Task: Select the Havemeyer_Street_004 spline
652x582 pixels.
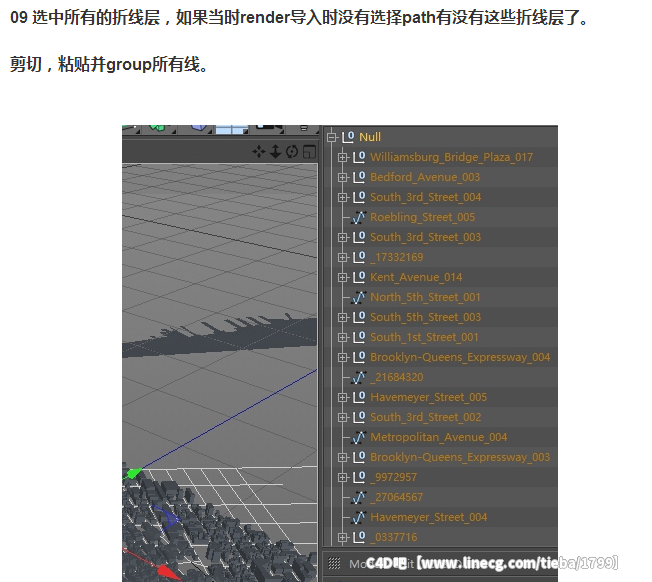Action: coord(428,517)
